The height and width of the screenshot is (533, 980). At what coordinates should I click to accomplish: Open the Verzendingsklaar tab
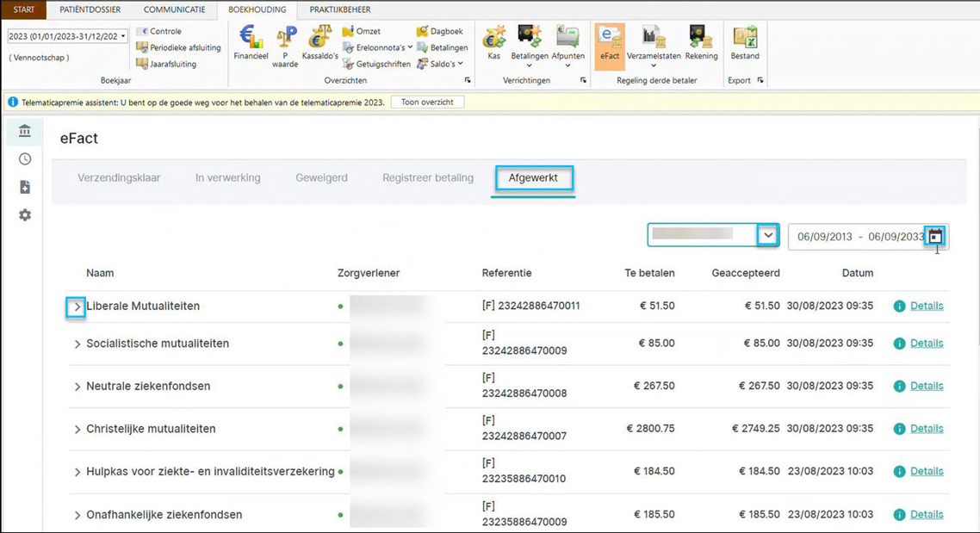(x=119, y=178)
